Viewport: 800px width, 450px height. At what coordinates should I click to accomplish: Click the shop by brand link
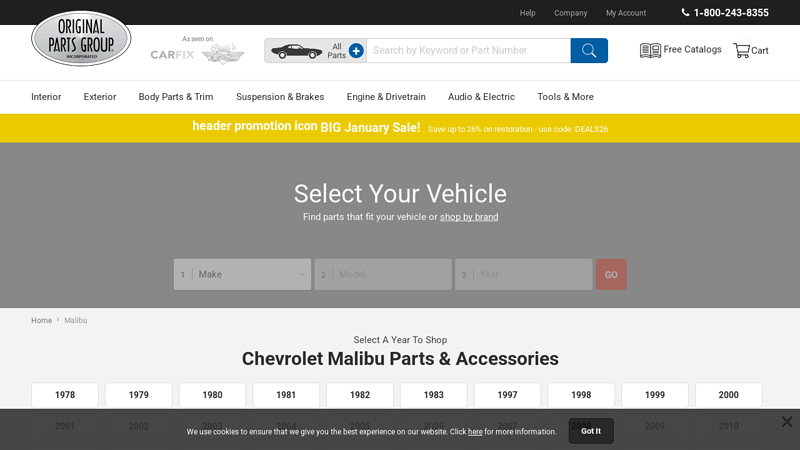[469, 217]
